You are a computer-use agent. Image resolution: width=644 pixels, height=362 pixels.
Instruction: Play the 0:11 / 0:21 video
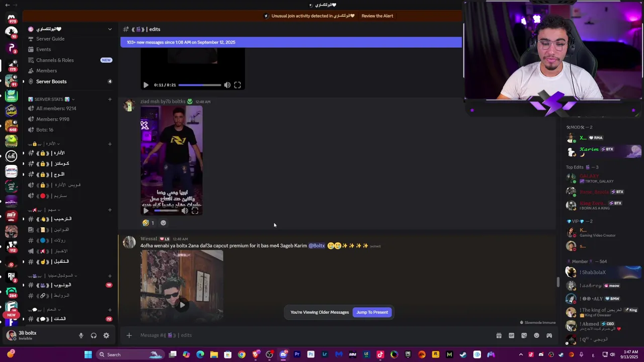pos(146,85)
